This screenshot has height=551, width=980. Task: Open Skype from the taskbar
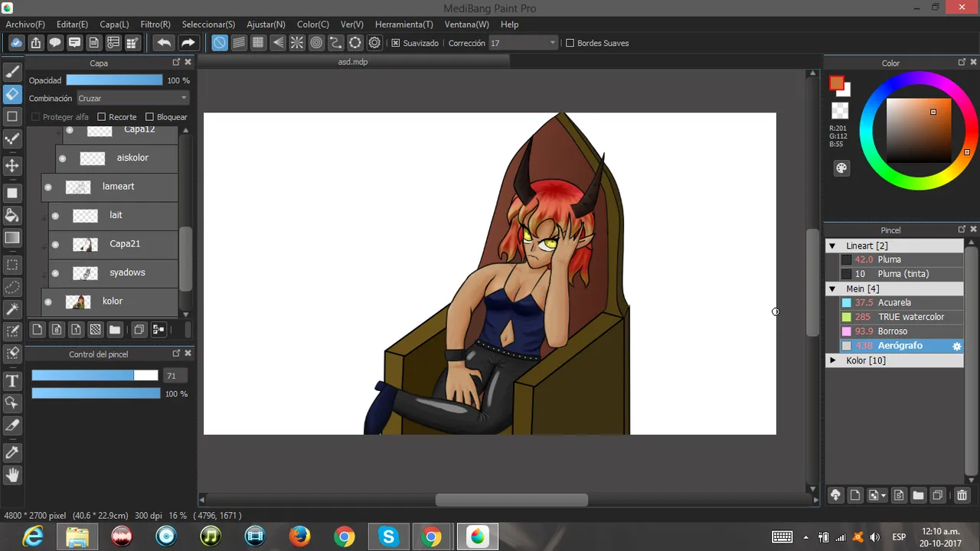click(x=388, y=536)
